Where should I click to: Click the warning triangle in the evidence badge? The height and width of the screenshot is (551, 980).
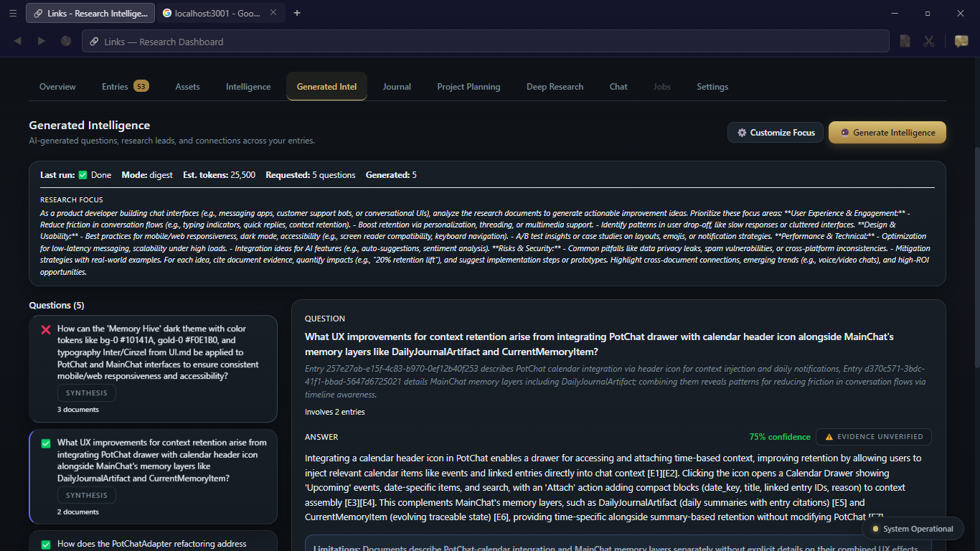point(829,437)
